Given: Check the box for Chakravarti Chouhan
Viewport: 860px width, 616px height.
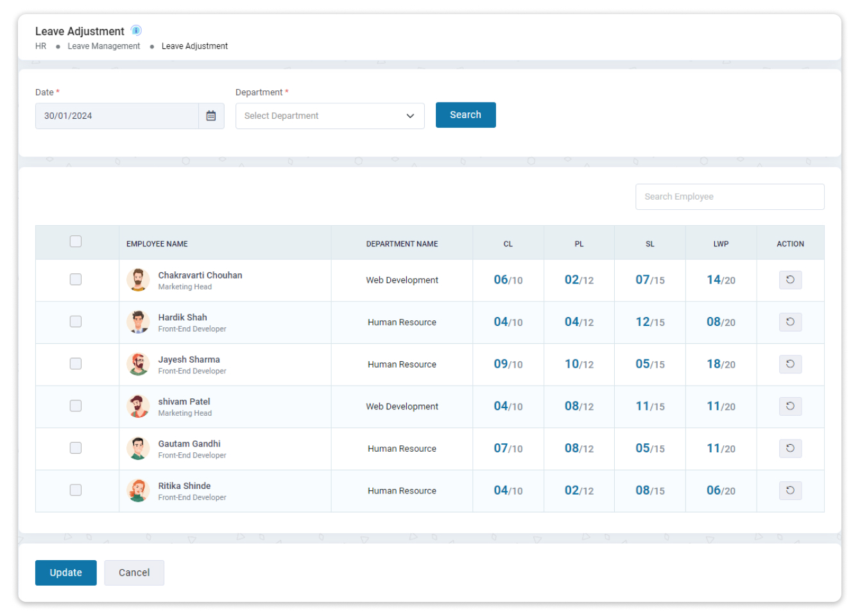Looking at the screenshot, I should pyautogui.click(x=76, y=280).
